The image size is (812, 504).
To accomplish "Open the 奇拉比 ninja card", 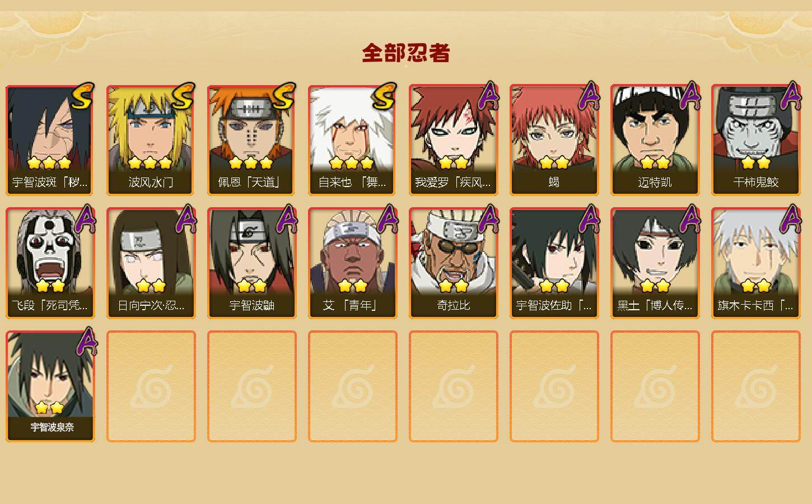I will click(454, 263).
